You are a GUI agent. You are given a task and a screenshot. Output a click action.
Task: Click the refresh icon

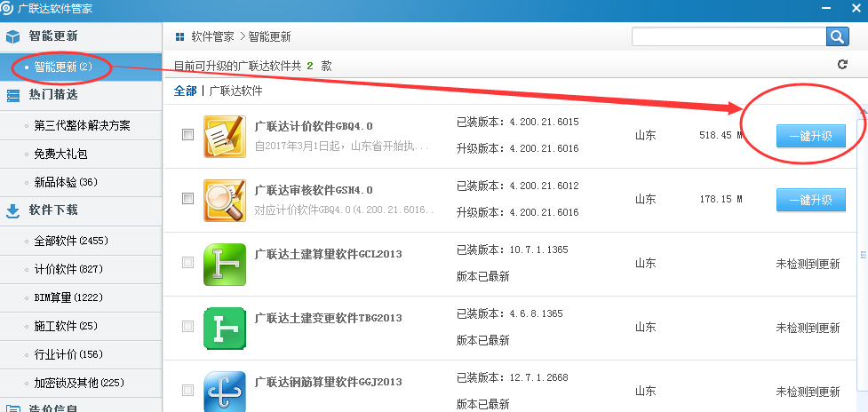tap(842, 65)
